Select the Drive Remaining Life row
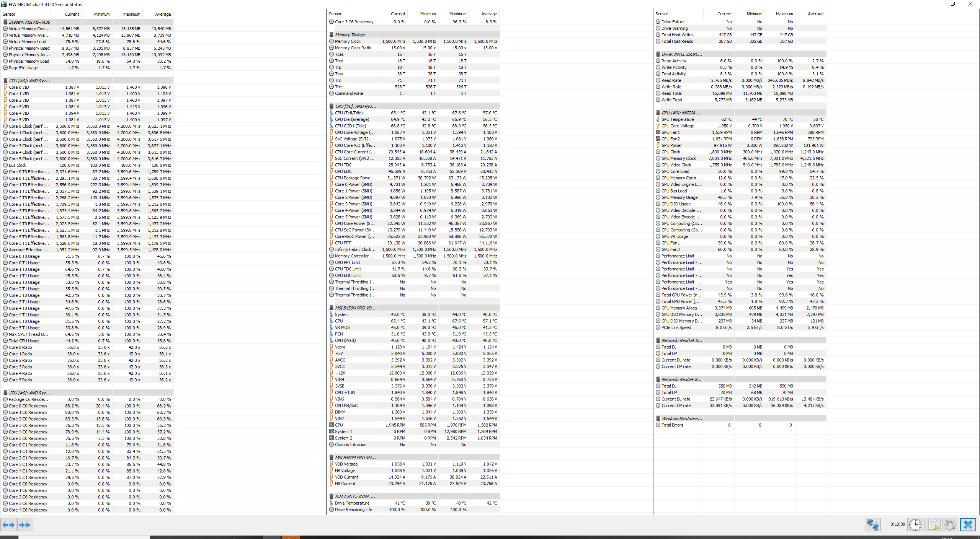This screenshot has width=980, height=539. tap(353, 510)
